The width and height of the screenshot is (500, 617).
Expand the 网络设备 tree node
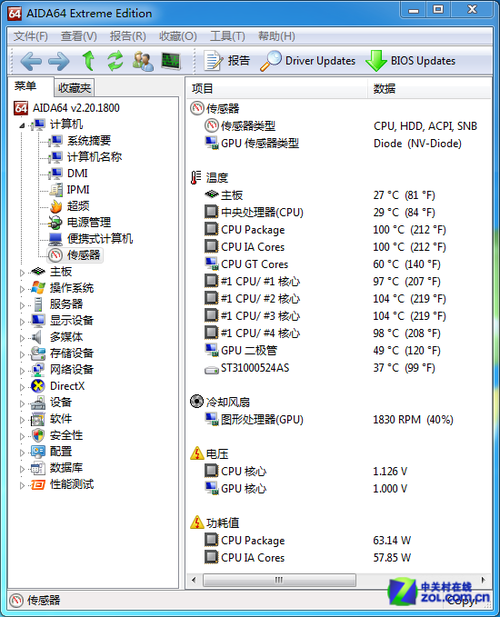point(22,371)
